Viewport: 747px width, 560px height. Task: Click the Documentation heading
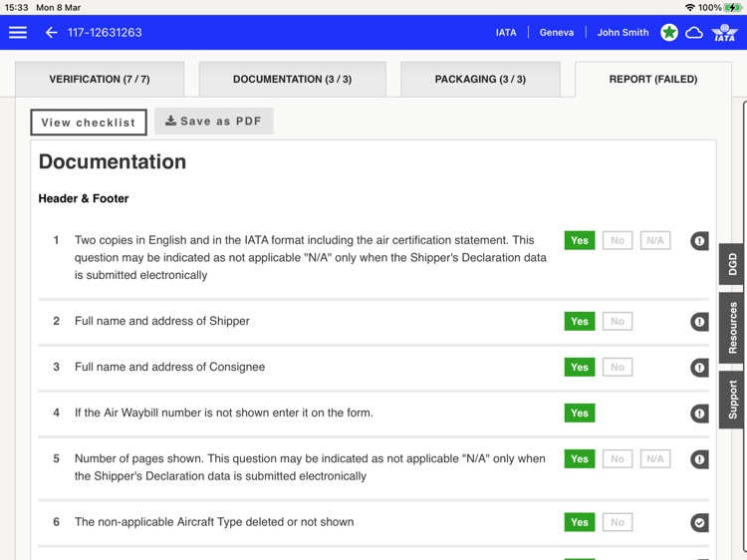tap(113, 161)
